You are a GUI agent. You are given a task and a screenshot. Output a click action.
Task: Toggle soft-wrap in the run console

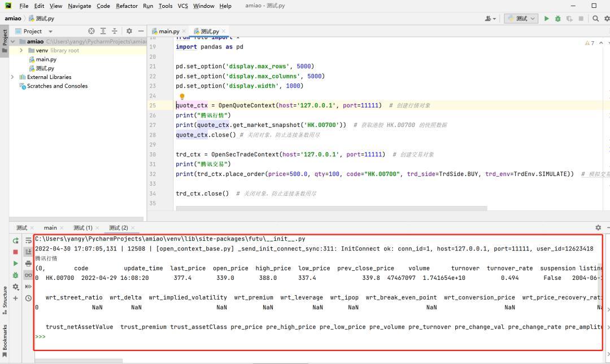click(28, 240)
